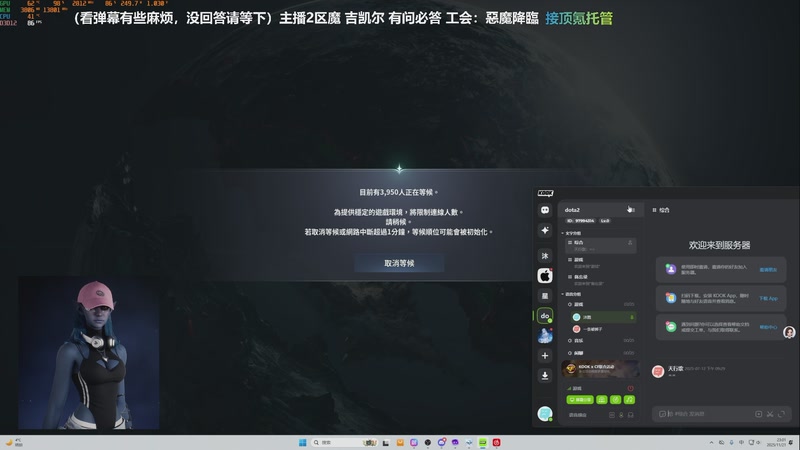The height and width of the screenshot is (450, 800).
Task: Select the blue character avatar server
Action: (544, 336)
